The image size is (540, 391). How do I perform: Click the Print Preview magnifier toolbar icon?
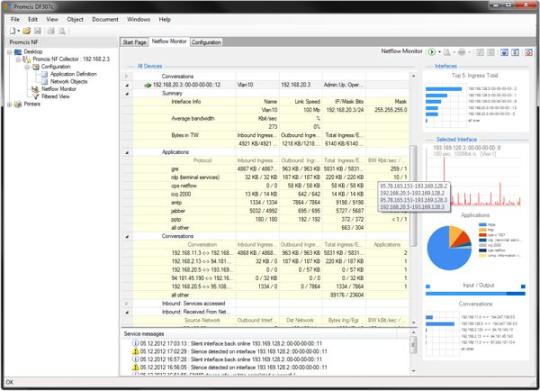[62, 31]
